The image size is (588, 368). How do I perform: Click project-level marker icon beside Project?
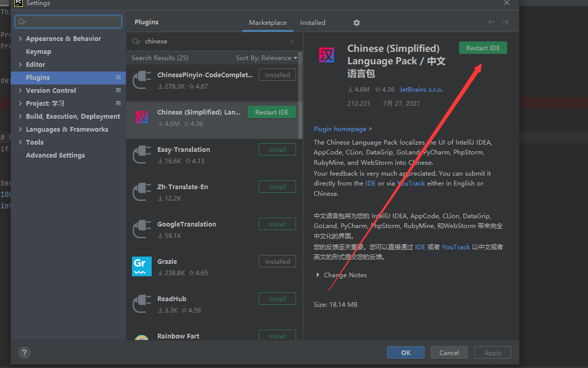[x=118, y=103]
